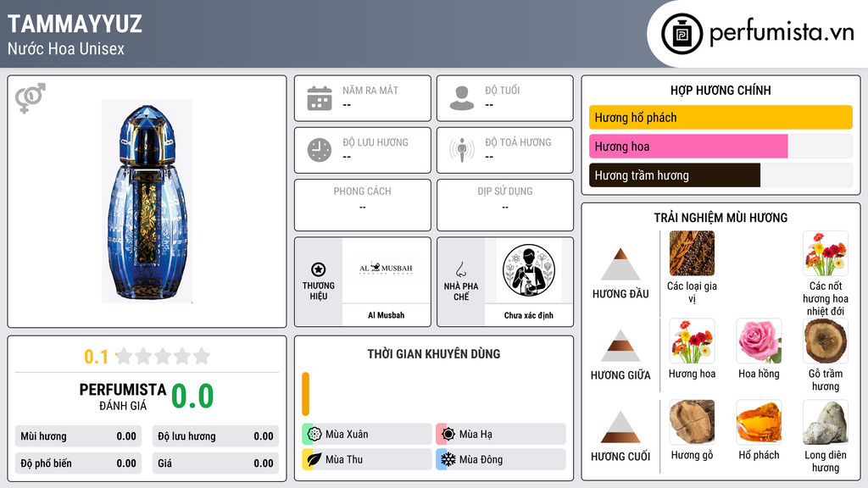Click the perfumista.vn site name
Screen dimensions: 868x488
[x=782, y=33]
